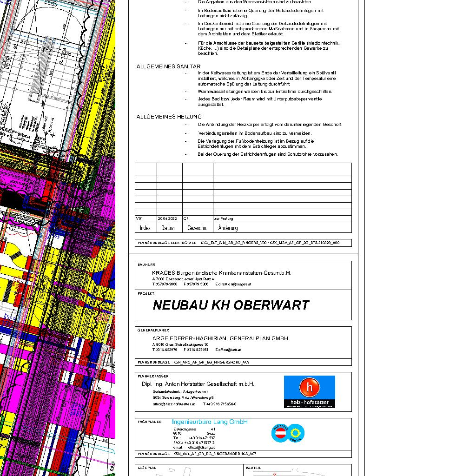Click the "BAUHERR" label

click(146, 264)
